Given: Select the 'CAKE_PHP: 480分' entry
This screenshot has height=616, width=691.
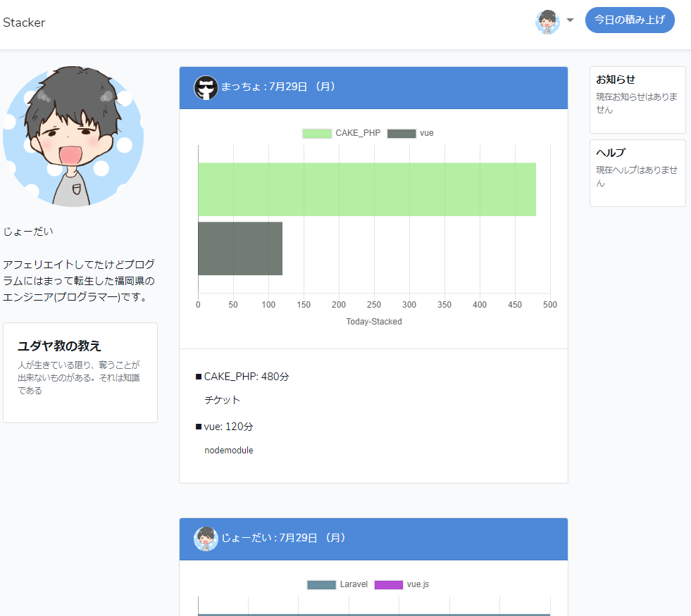Looking at the screenshot, I should tap(242, 377).
